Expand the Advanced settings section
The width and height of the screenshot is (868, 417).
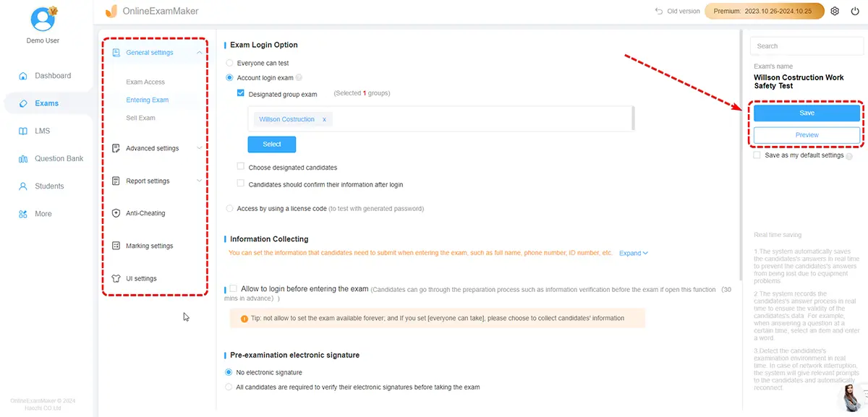[152, 148]
